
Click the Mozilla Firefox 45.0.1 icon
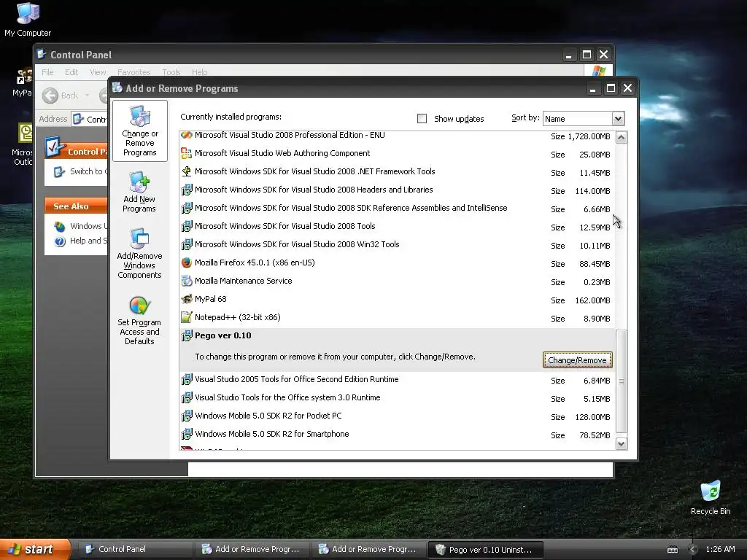[187, 262]
